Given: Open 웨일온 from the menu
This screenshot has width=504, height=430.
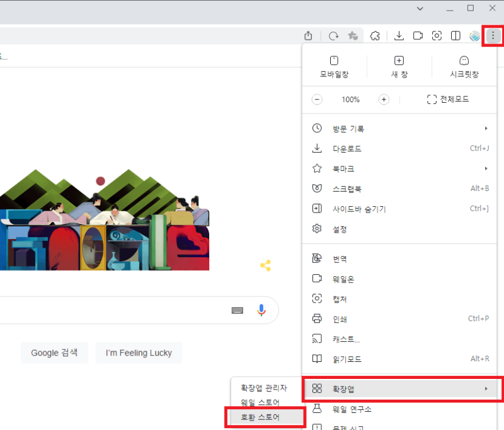Looking at the screenshot, I should pos(399,279).
